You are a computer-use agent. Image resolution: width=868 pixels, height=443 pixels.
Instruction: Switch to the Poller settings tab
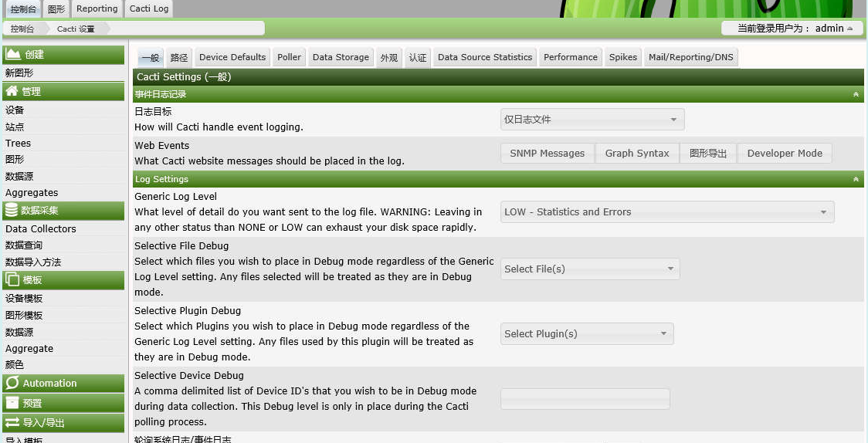point(289,57)
